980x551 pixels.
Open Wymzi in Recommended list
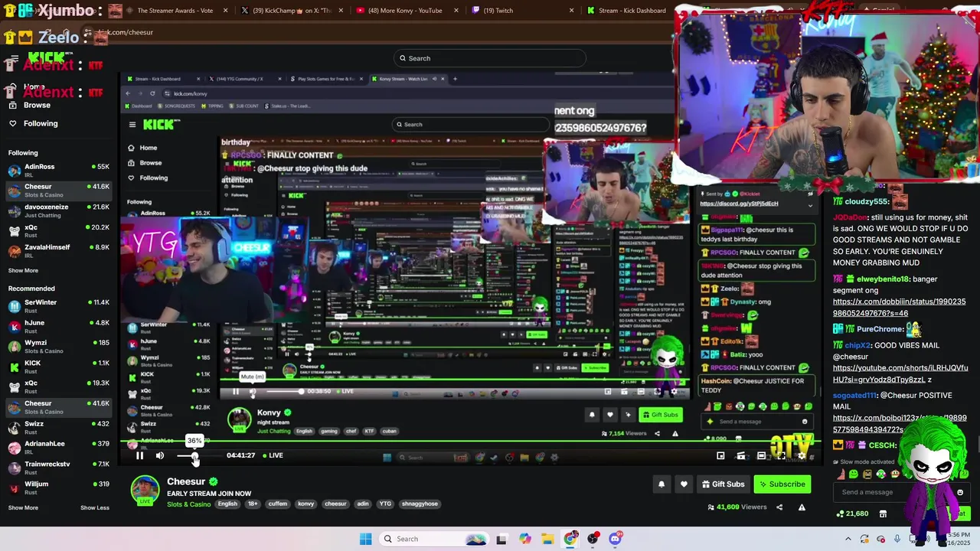[58, 347]
